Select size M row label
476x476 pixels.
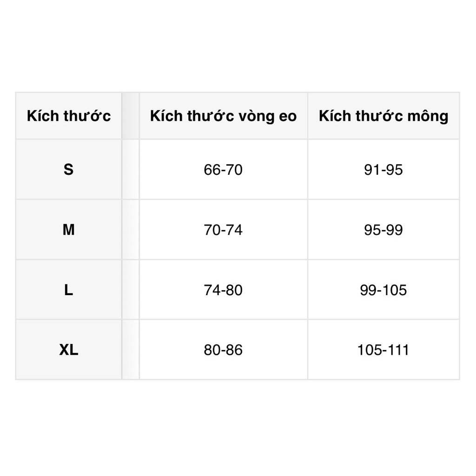tap(69, 230)
